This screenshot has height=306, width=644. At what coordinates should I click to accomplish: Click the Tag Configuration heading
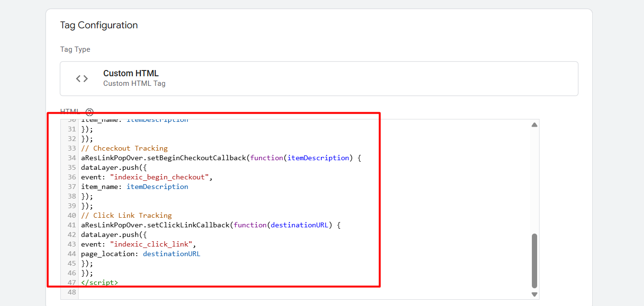tap(99, 25)
